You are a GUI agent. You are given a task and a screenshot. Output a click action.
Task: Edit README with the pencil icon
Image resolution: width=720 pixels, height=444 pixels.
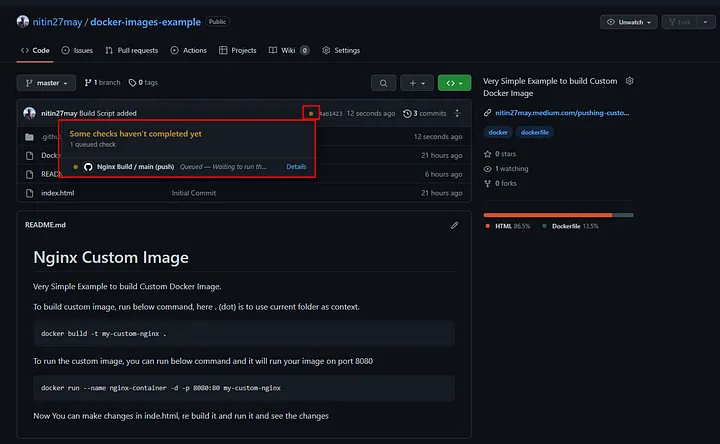point(455,225)
